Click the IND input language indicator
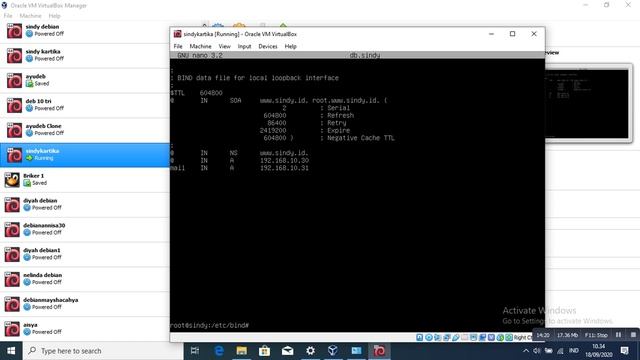The height and width of the screenshot is (360, 640). (x=574, y=351)
